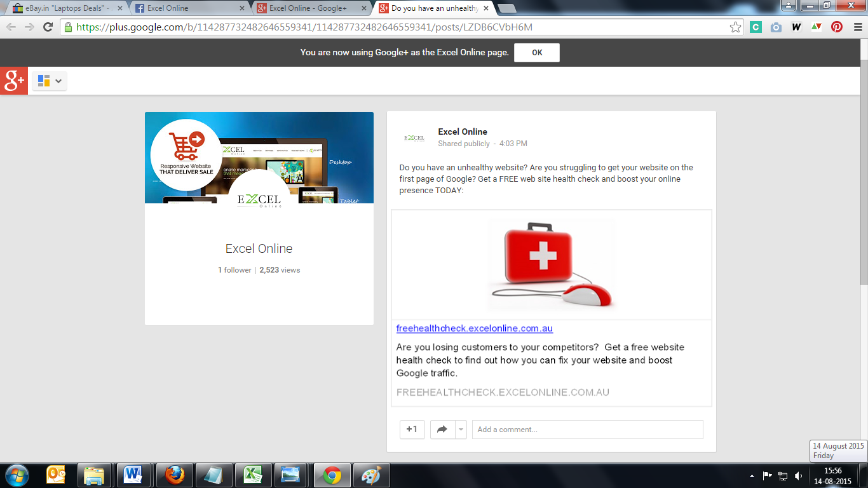Image resolution: width=868 pixels, height=488 pixels.
Task: Click Excel Online author name in post
Action: point(463,132)
